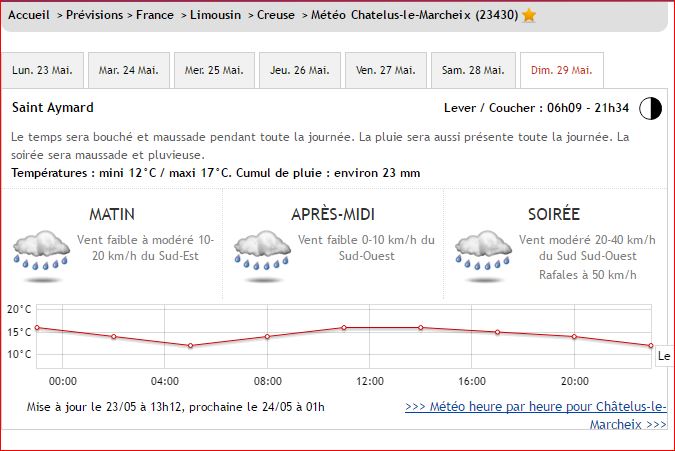Click the afternoon rain cloud icon

tap(262, 251)
